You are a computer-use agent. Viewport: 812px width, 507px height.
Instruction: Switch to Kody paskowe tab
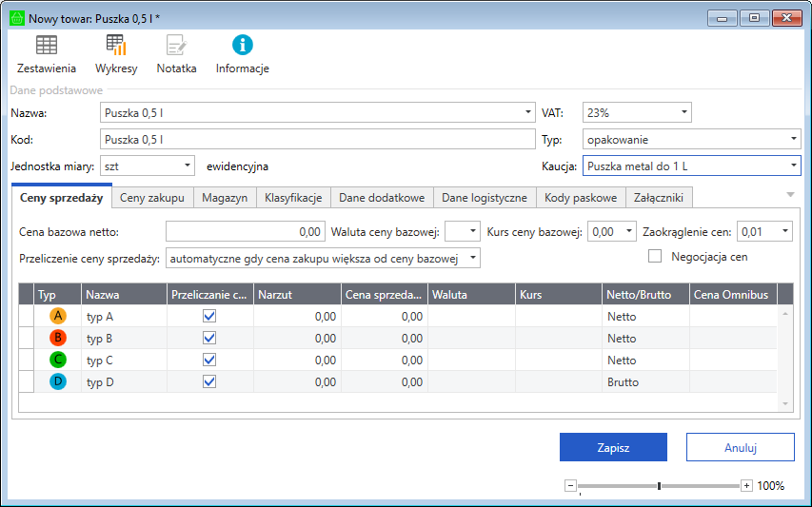pyautogui.click(x=581, y=198)
